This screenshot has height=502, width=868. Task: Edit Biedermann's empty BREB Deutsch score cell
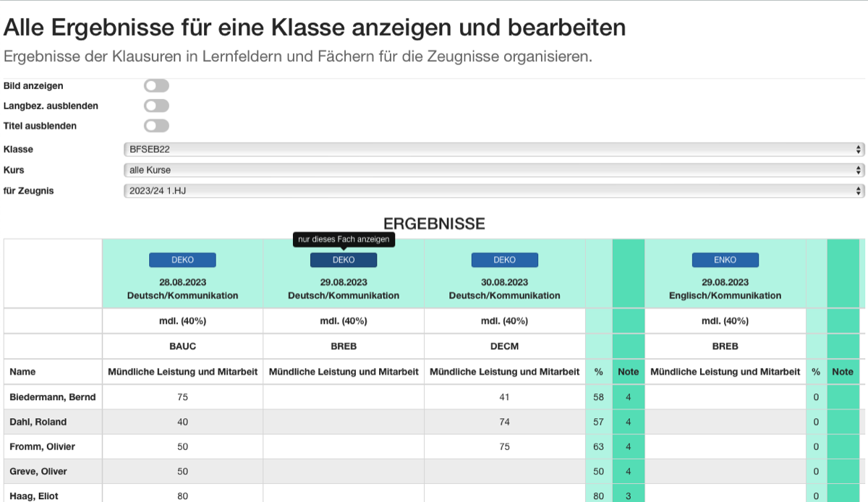click(x=344, y=397)
